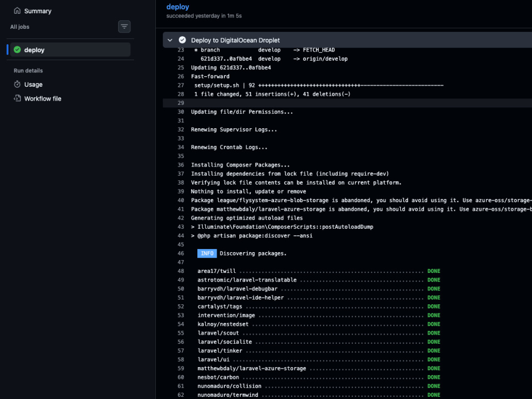Click the 'php artisan package:discover' line
Viewport: 532px width, 399px height.
pyautogui.click(x=252, y=236)
